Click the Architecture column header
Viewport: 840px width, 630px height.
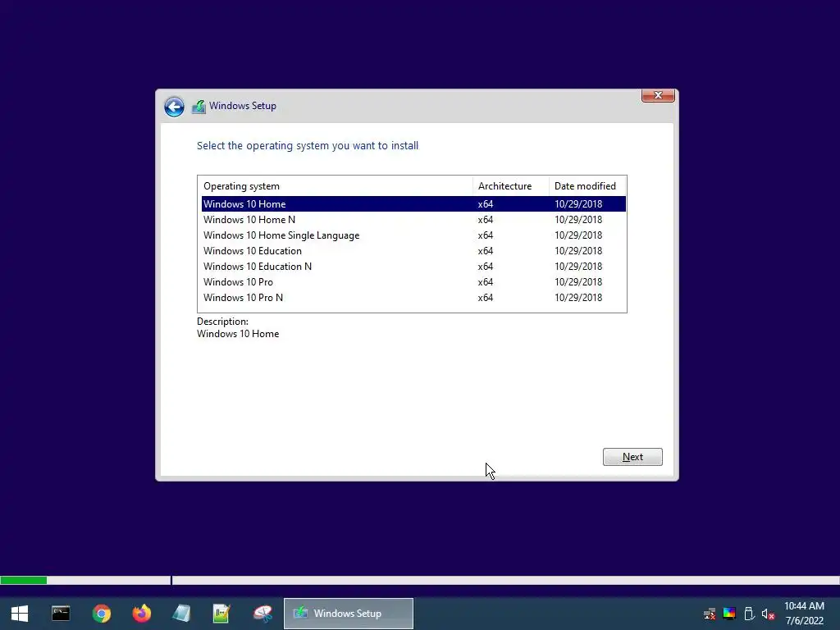point(510,186)
